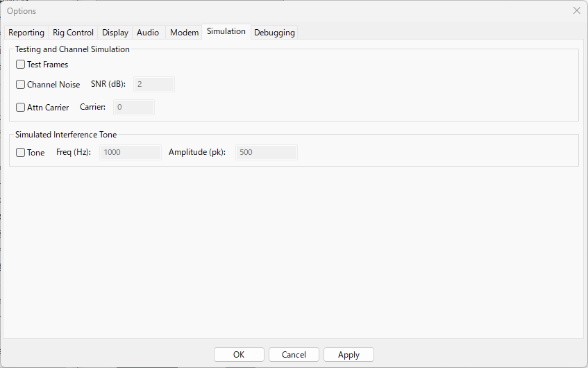The width and height of the screenshot is (588, 368).
Task: Click the "Amplitude (pk):" label
Action: point(197,152)
